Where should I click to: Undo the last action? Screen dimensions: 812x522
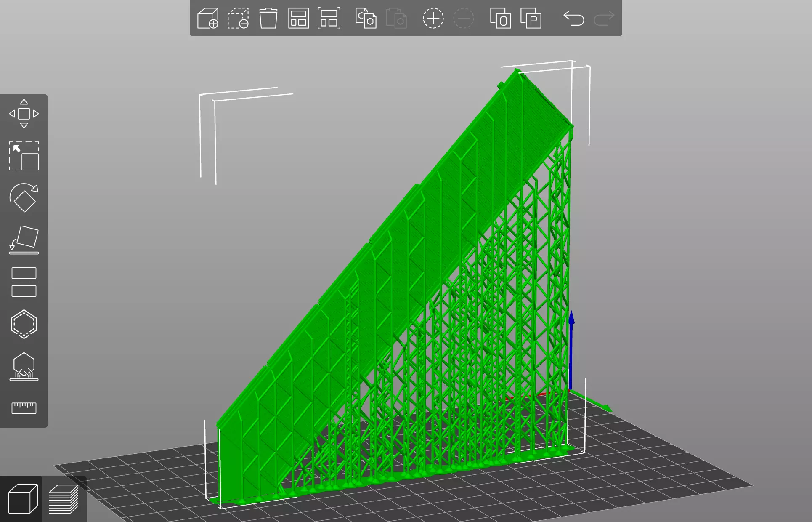[573, 19]
